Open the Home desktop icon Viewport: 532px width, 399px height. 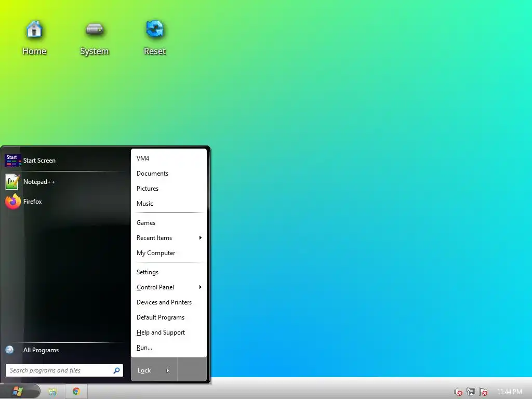pos(34,37)
